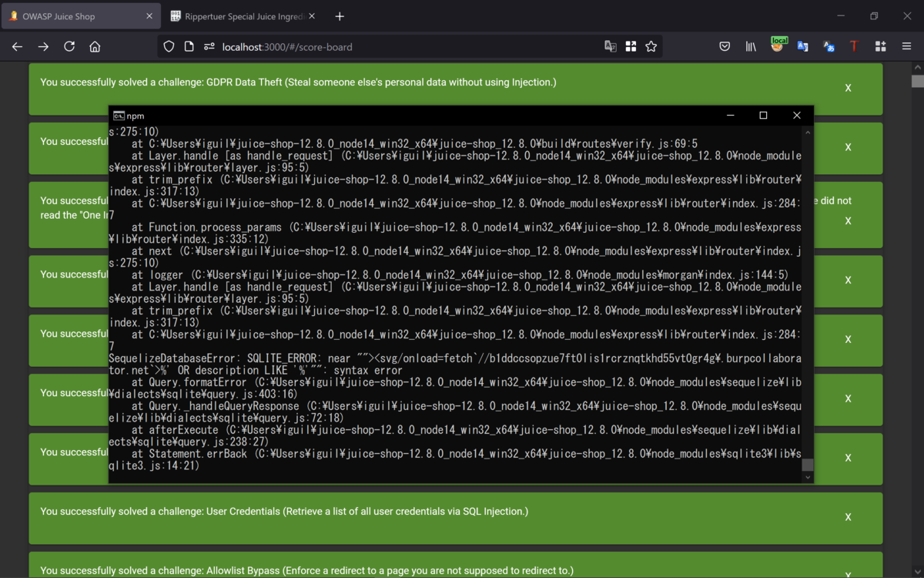Open the Library bookmarks icon
This screenshot has height=578, width=924.
(x=750, y=46)
